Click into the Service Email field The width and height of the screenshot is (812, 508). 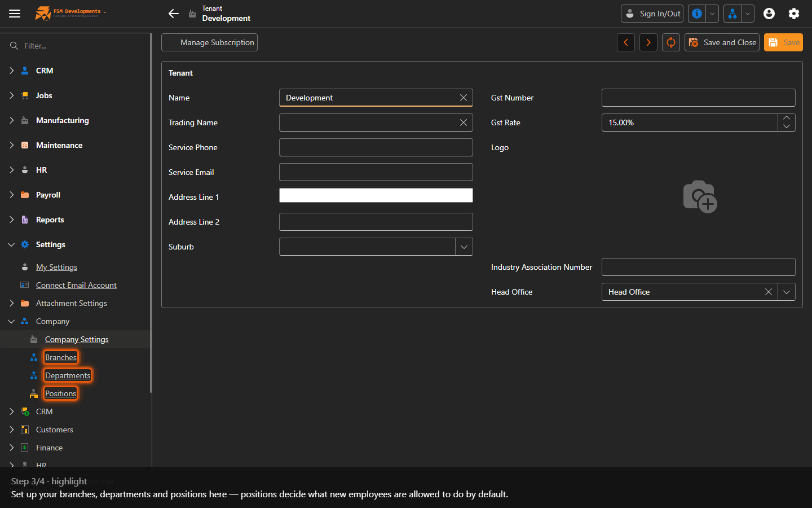376,172
